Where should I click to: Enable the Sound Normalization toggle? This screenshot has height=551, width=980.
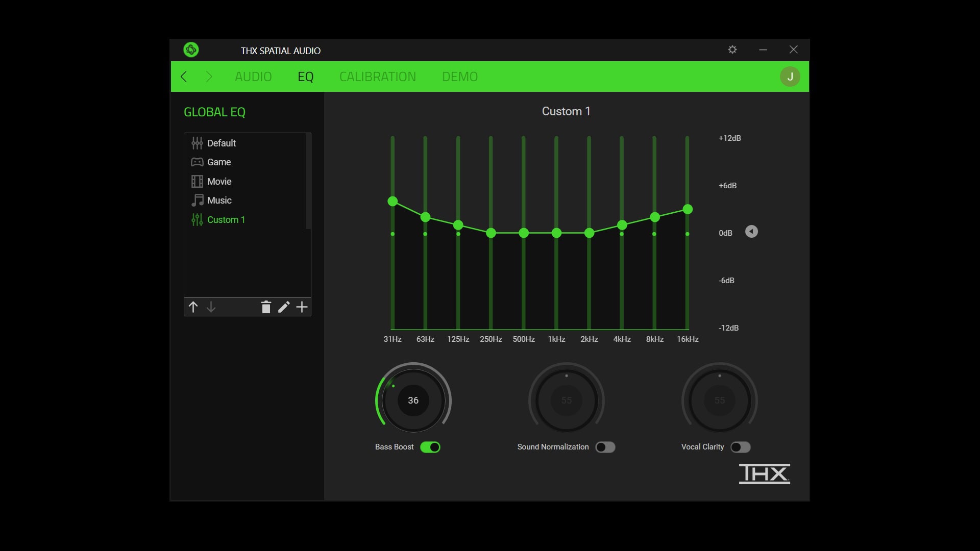605,447
